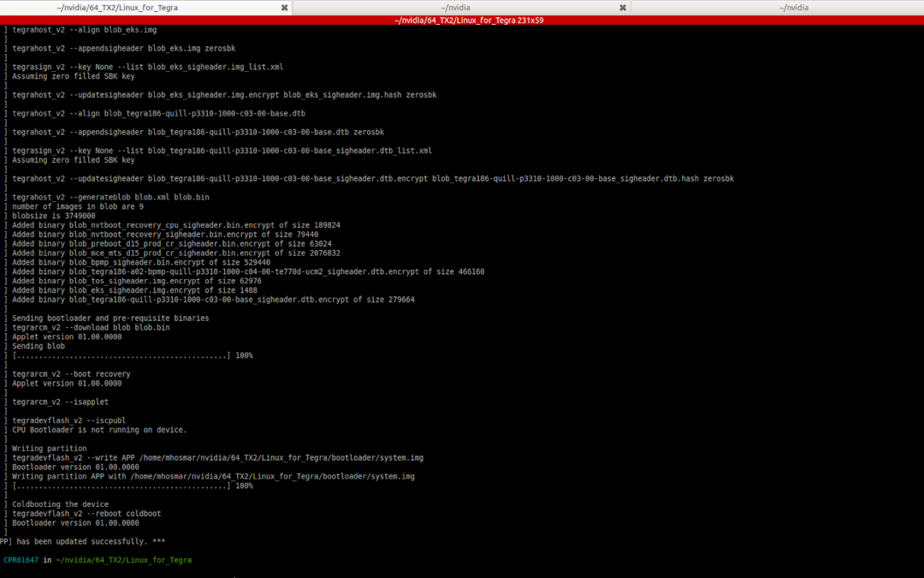Open the rightmost ~/nvidia tab
Screen dimensions: 924x578
(793, 8)
